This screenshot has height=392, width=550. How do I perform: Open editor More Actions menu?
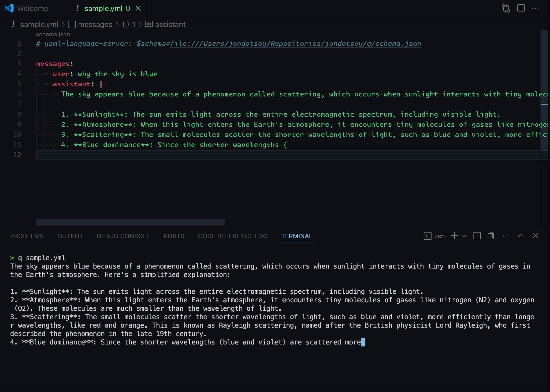tap(535, 8)
